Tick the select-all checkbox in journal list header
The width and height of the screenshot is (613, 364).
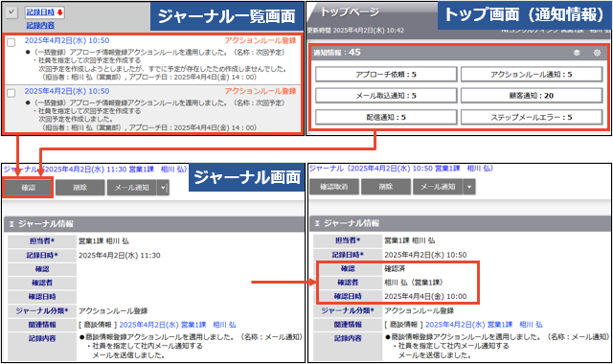pos(11,12)
